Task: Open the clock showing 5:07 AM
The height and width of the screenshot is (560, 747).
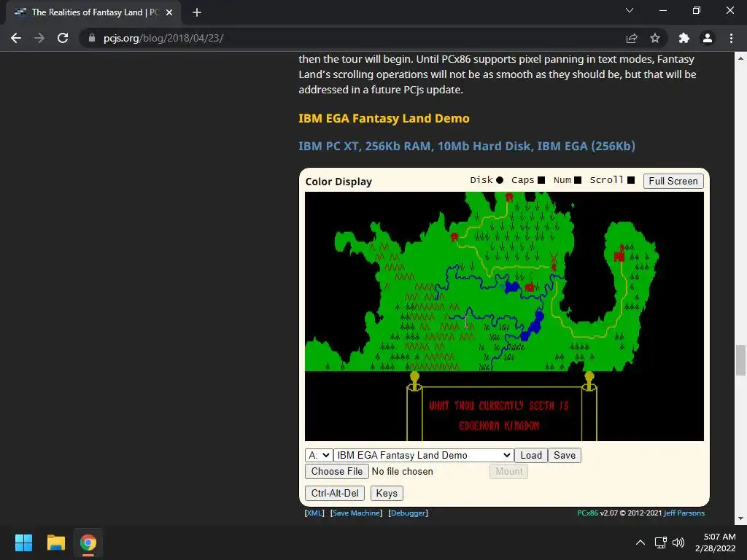Action: click(715, 542)
